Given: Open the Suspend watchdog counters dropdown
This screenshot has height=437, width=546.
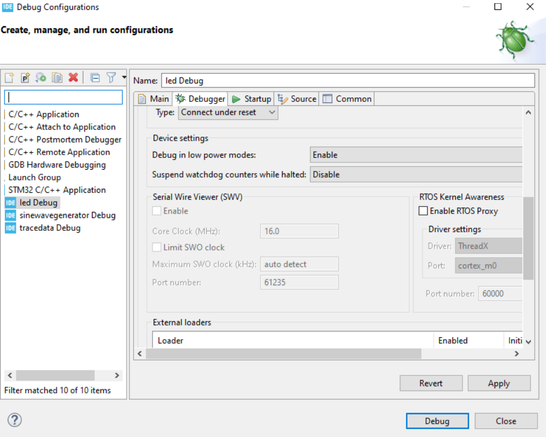Looking at the screenshot, I should point(416,174).
